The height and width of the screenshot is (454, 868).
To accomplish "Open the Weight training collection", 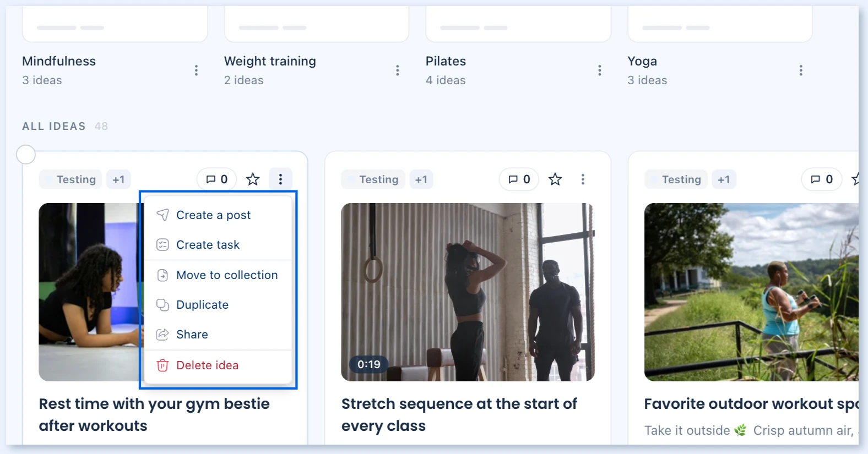I will point(270,61).
